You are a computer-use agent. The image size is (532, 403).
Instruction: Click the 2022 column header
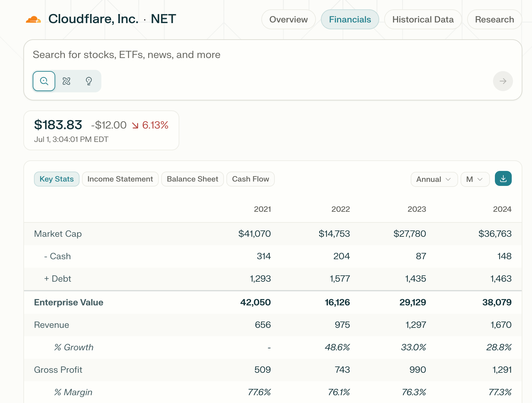[341, 209]
